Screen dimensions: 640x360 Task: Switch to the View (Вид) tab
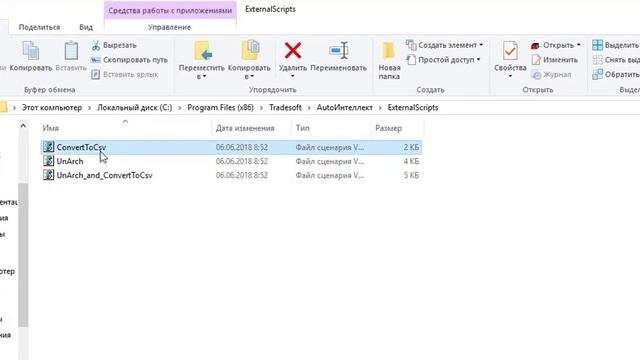(86, 27)
